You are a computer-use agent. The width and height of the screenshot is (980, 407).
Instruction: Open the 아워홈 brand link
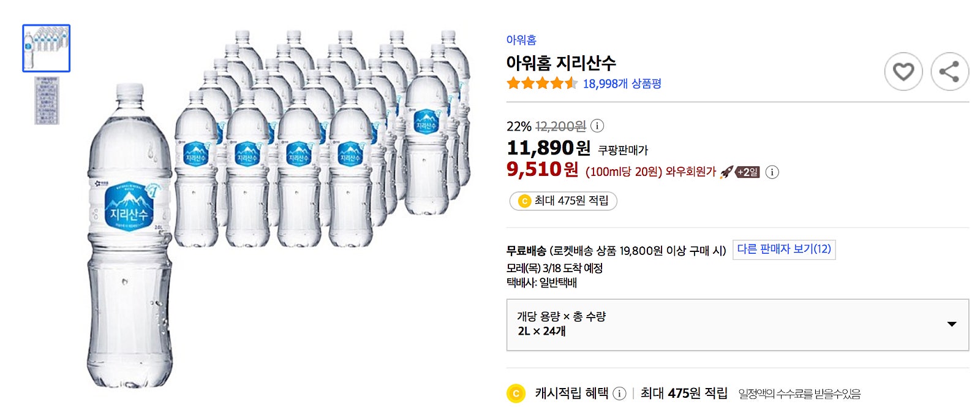click(521, 40)
